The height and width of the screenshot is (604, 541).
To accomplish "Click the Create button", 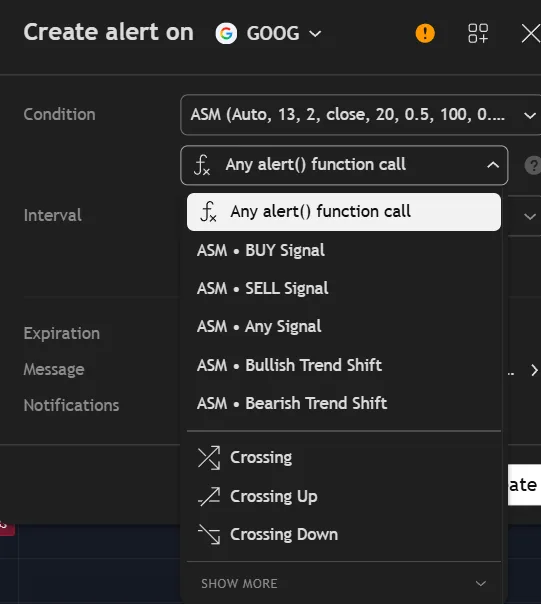I will pos(524,485).
